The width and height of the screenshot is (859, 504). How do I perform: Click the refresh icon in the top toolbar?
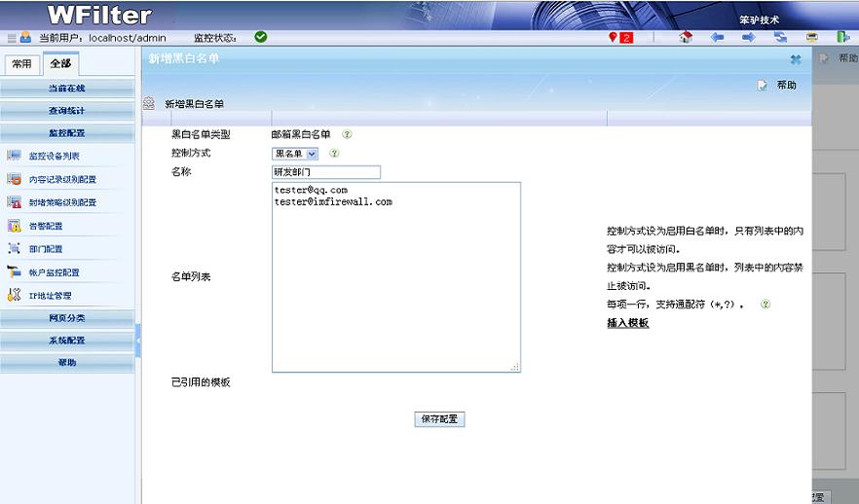(780, 38)
